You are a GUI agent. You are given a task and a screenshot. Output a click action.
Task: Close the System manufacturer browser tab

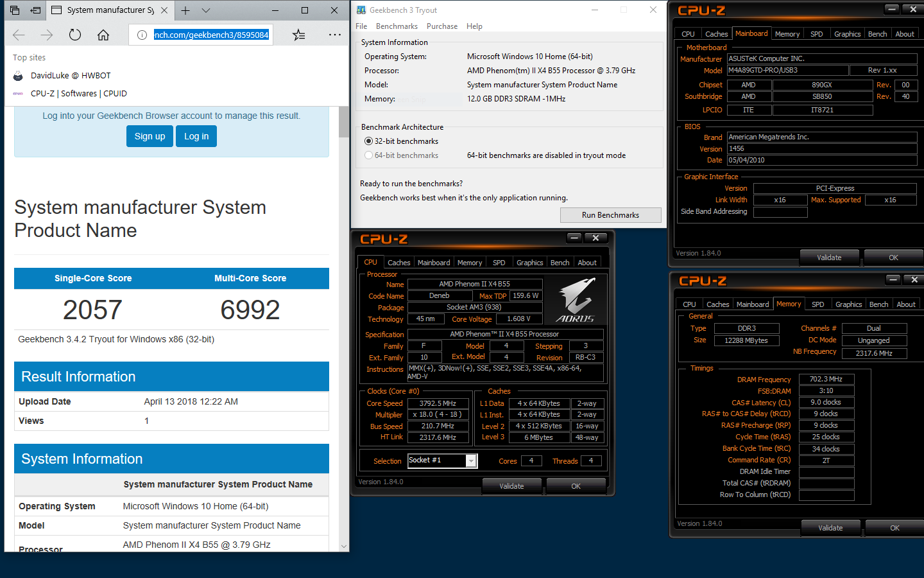(x=164, y=10)
